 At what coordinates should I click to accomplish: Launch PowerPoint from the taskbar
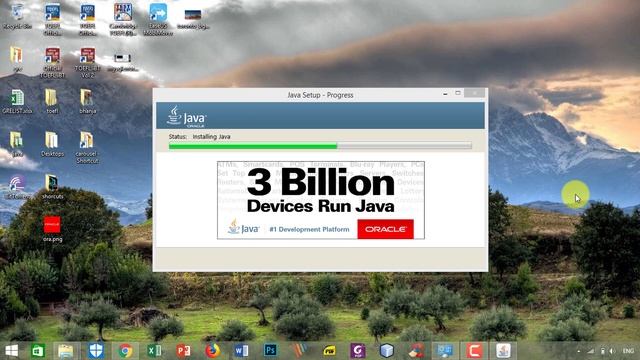[183, 351]
